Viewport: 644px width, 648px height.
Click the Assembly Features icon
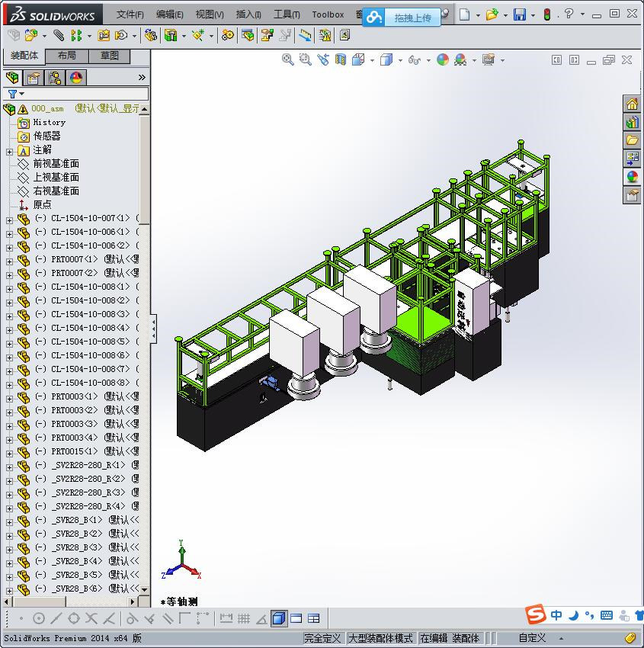coord(170,36)
